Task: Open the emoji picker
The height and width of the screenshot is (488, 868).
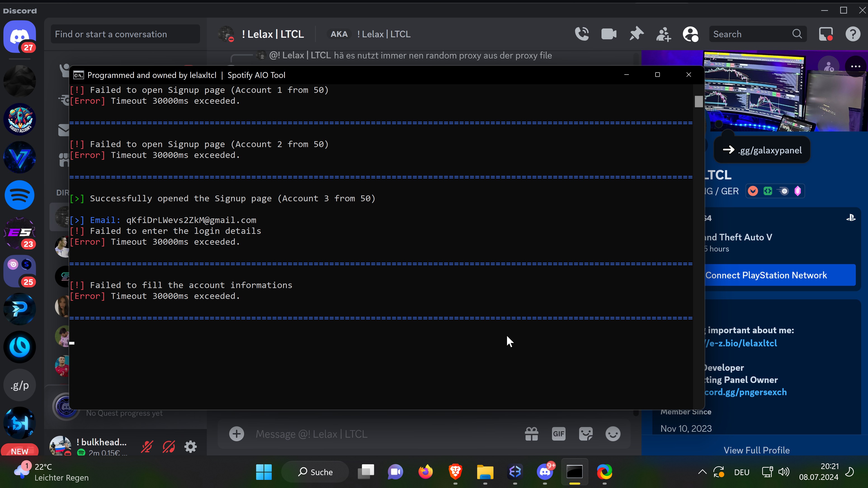Action: click(613, 434)
